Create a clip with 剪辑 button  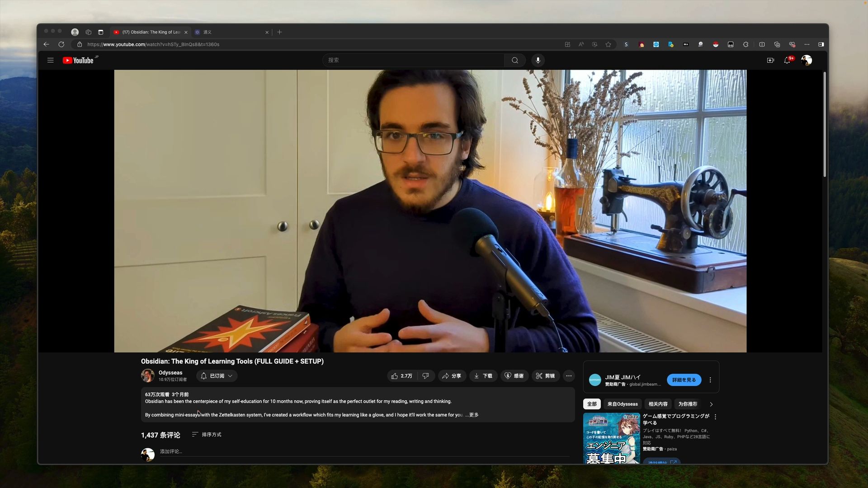[546, 376]
